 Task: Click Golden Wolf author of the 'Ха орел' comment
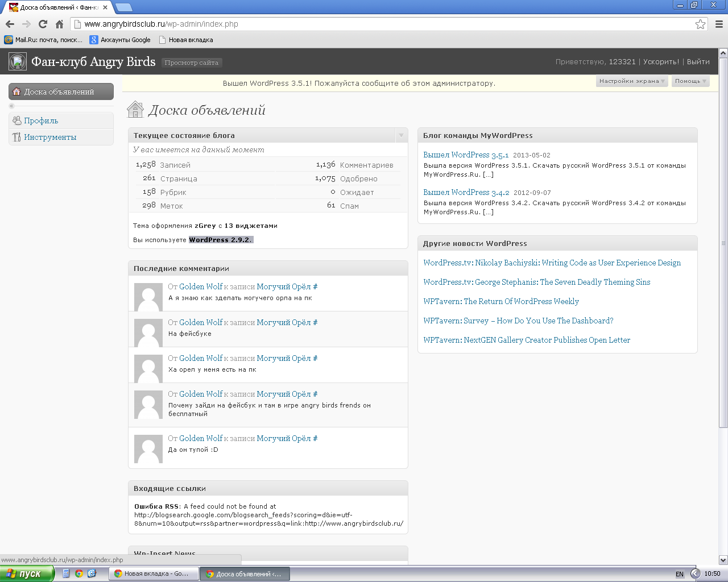[x=201, y=358]
